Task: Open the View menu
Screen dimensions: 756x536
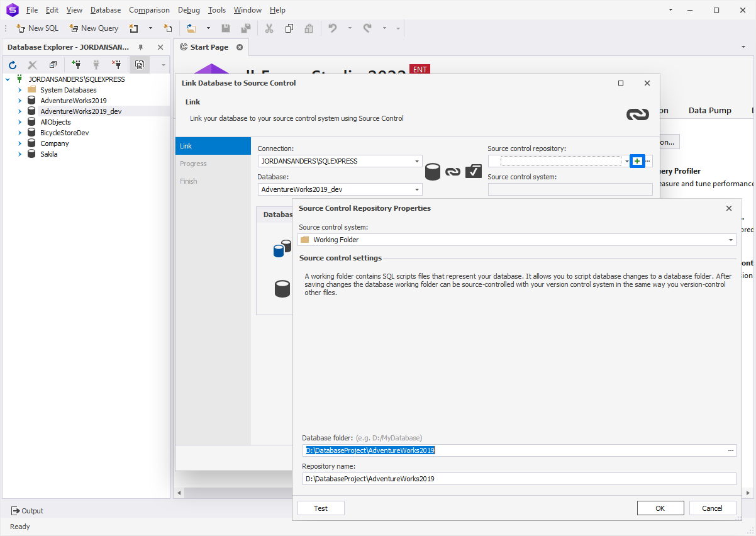Action: pos(74,10)
